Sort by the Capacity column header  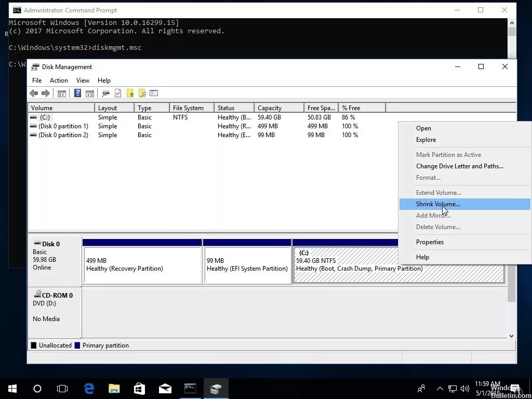(279, 108)
